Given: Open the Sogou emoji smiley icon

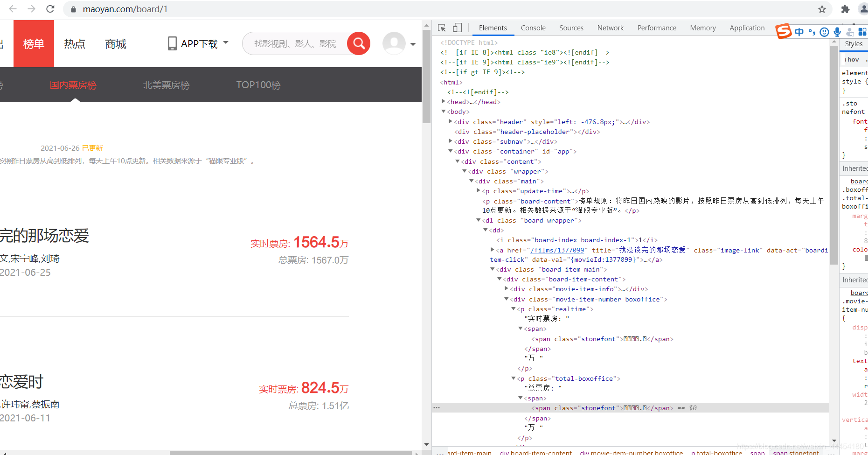Looking at the screenshot, I should [x=825, y=32].
